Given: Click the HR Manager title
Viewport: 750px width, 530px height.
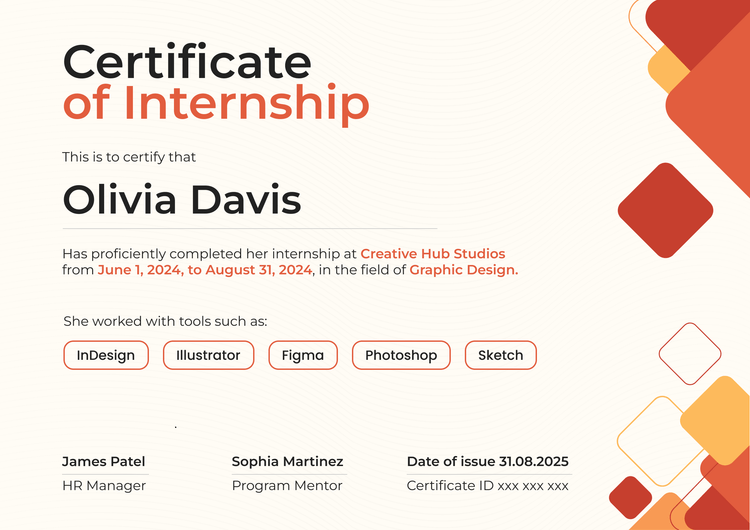Looking at the screenshot, I should coord(104,486).
